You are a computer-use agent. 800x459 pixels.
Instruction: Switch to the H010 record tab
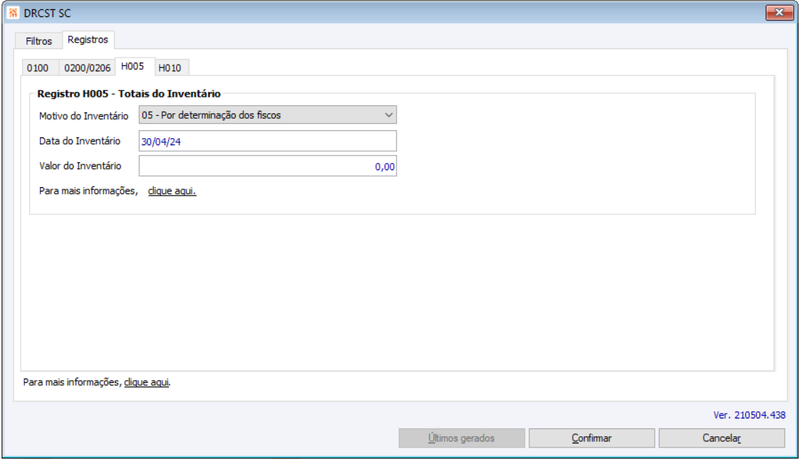[x=170, y=68]
